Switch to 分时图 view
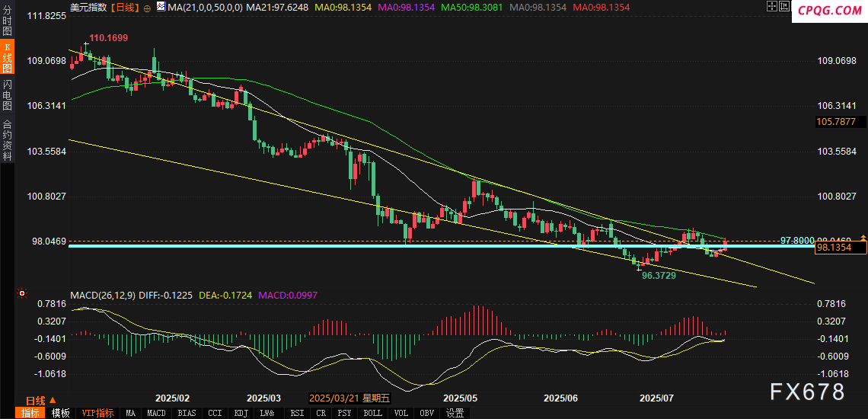This screenshot has height=419, width=868. [7, 23]
